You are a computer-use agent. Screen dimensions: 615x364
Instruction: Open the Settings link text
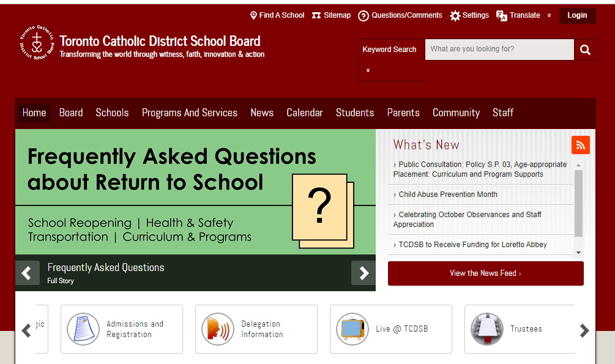(x=475, y=15)
